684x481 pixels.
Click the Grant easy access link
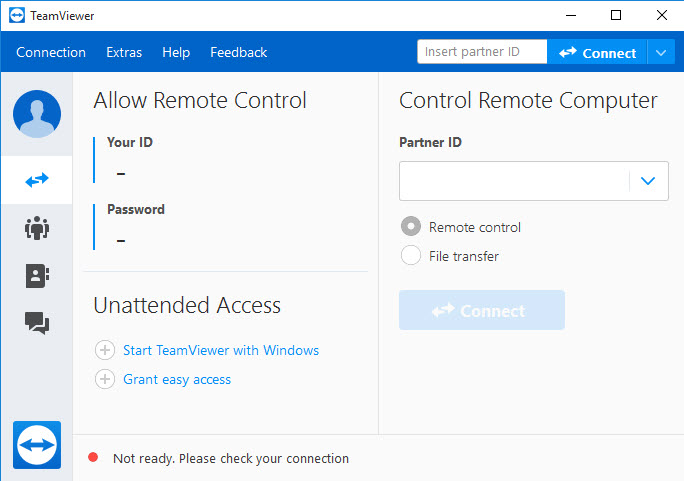point(177,379)
